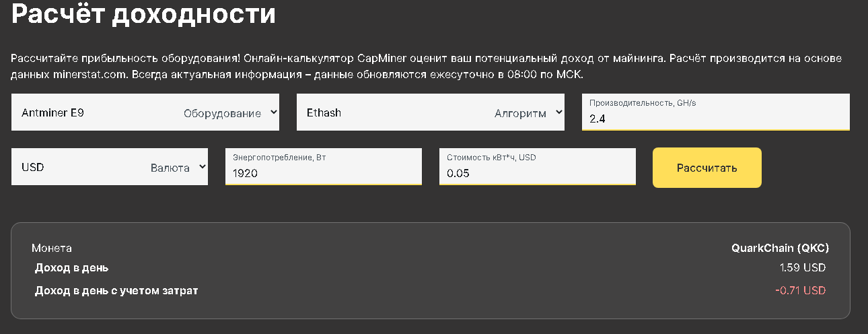The image size is (868, 334).
Task: Click the 08:00 по МСК update time text
Action: click(x=542, y=74)
